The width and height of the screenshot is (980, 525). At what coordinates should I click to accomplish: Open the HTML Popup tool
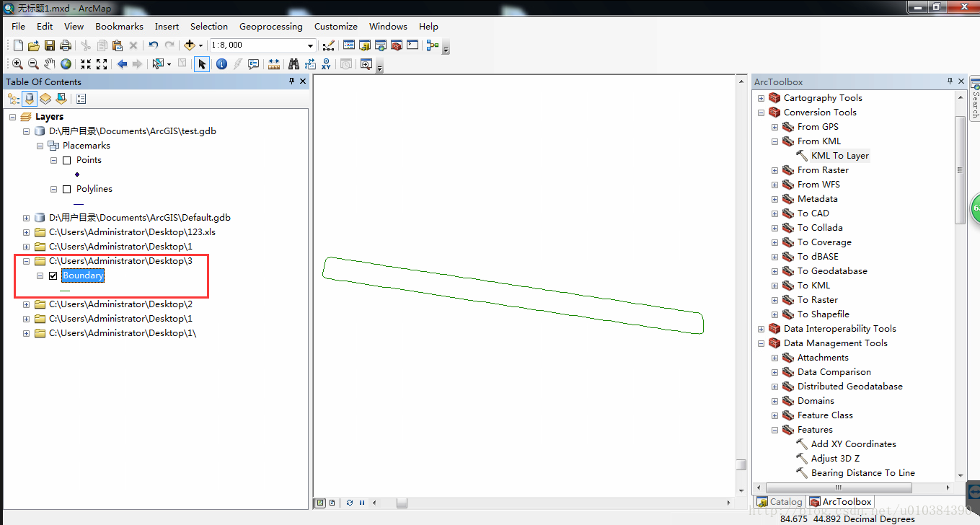[253, 64]
